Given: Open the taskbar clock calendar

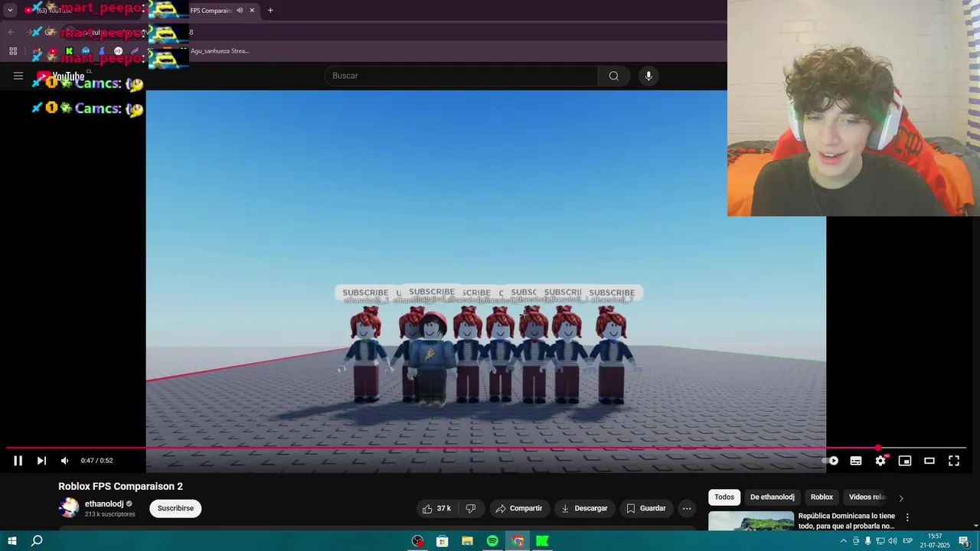Looking at the screenshot, I should (935, 541).
